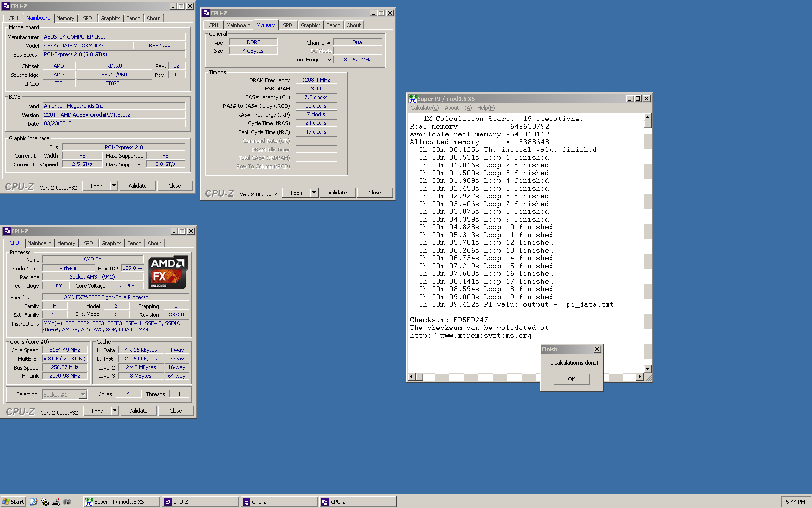Click the Memory CPU-Z window title icon
This screenshot has width=812, height=508.
coord(206,13)
